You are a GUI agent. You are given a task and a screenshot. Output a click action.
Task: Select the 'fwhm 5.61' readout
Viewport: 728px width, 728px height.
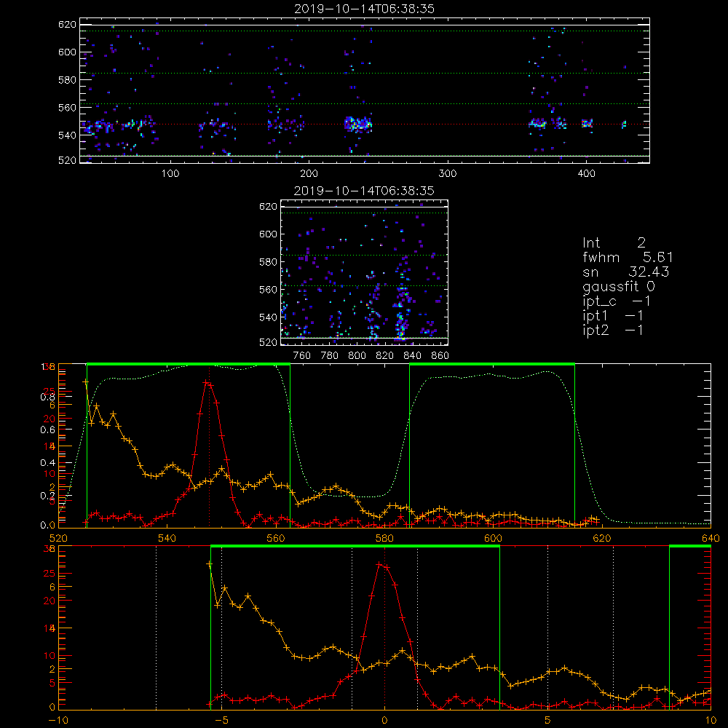tap(628, 257)
